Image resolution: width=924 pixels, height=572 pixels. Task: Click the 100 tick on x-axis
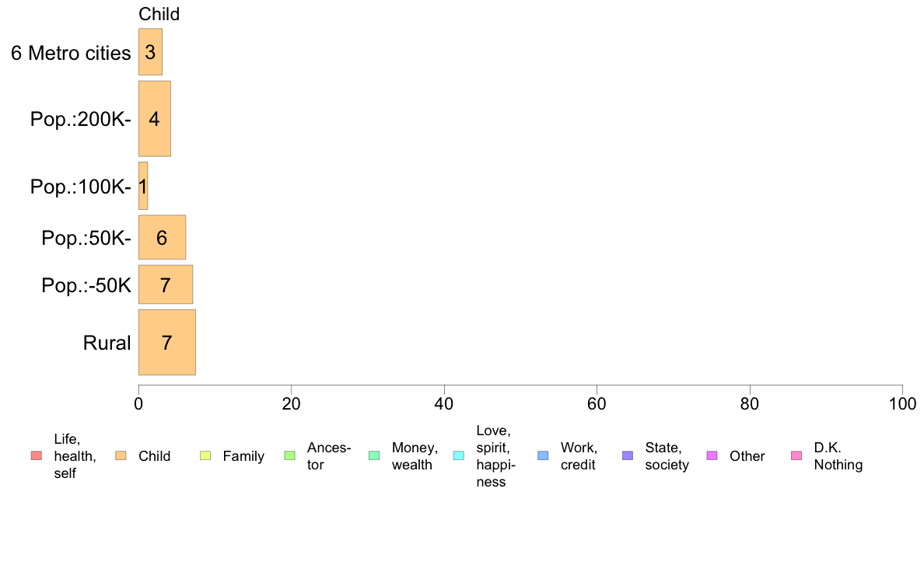(x=902, y=404)
